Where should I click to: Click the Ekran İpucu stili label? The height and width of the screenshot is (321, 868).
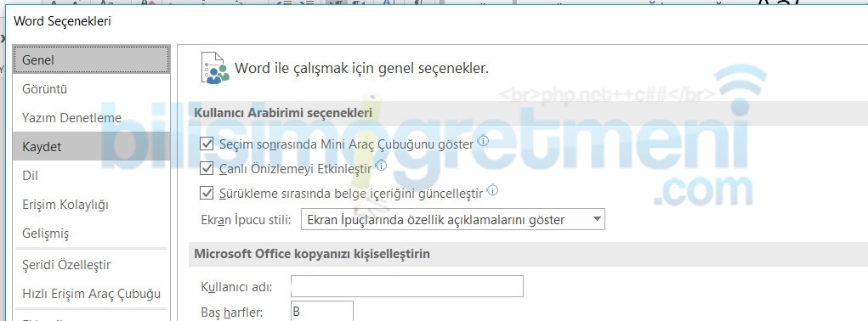click(x=246, y=220)
